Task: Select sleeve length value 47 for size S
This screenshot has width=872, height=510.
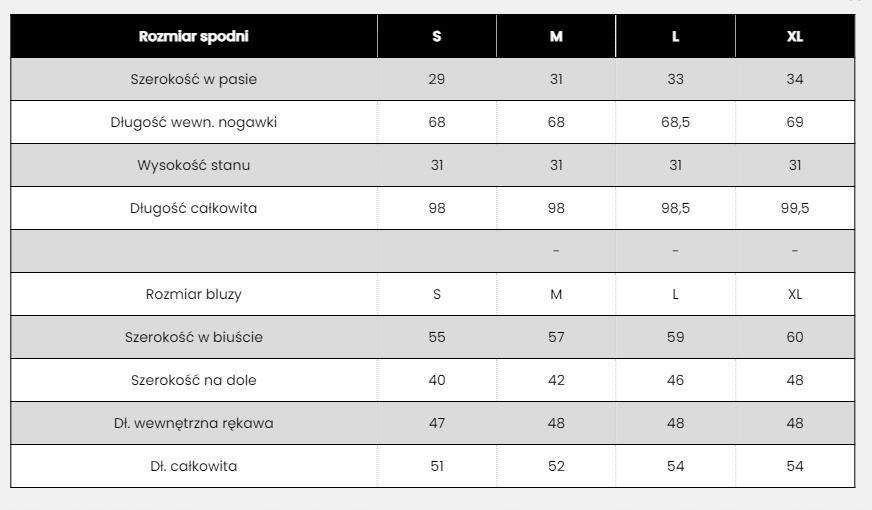Action: coord(437,424)
